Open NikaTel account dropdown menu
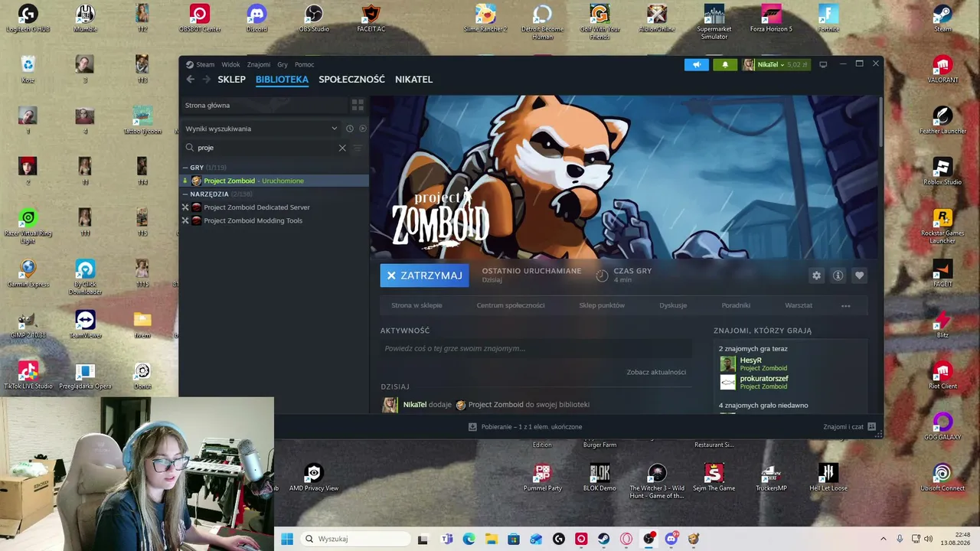This screenshot has width=980, height=551. (775, 65)
